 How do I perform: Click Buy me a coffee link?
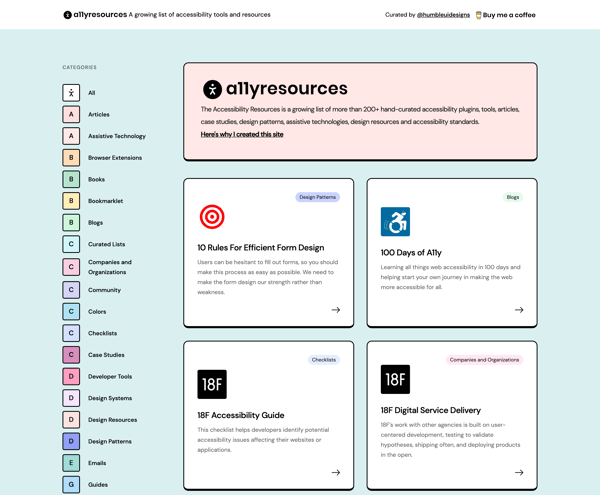(x=509, y=15)
